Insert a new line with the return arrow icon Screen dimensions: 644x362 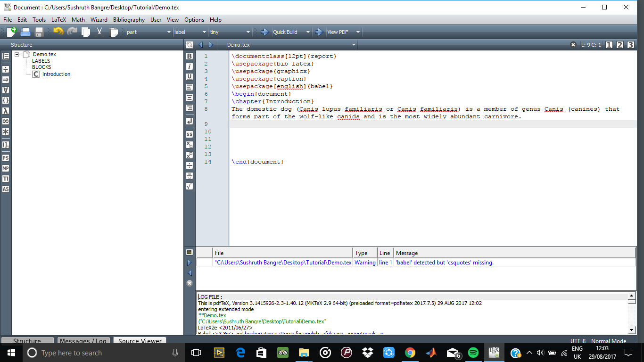[190, 121]
